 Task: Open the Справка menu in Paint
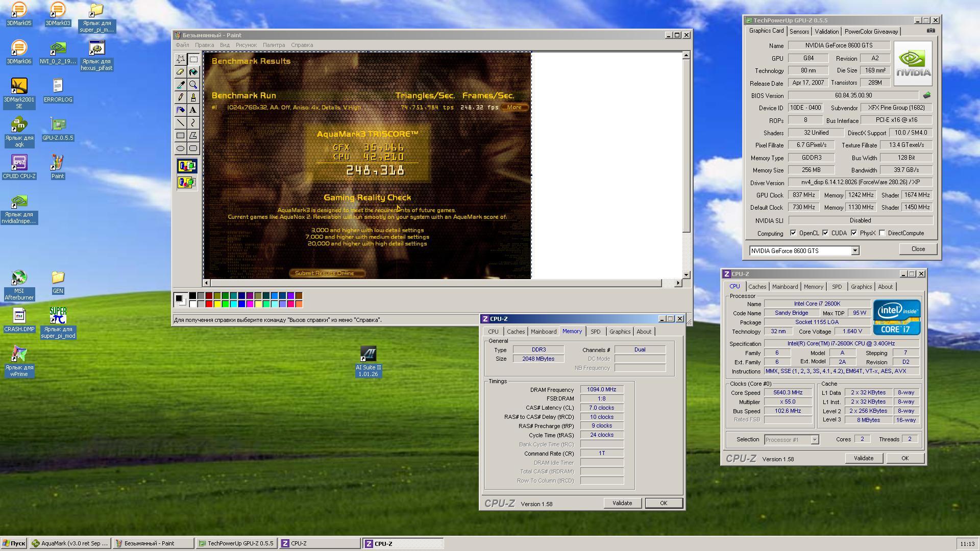302,45
